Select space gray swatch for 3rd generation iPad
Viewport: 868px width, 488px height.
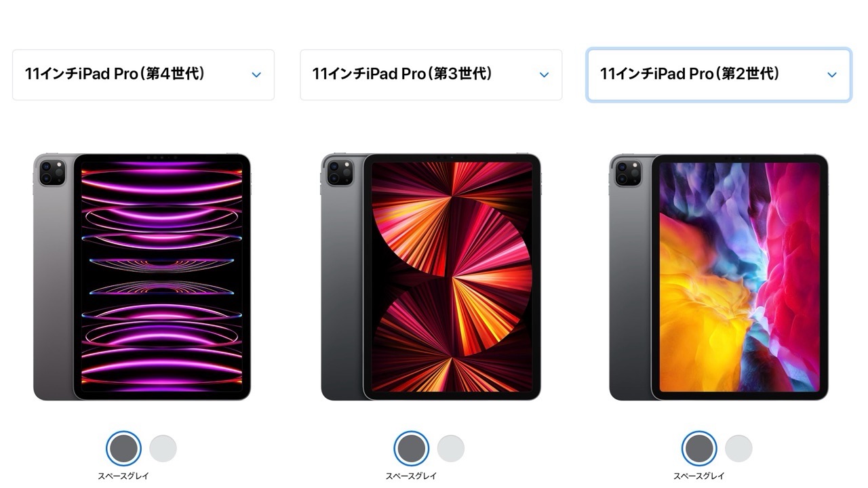pyautogui.click(x=411, y=448)
